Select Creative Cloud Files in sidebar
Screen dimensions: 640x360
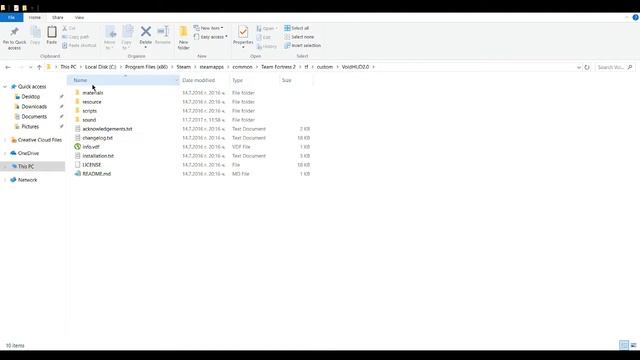pos(40,140)
